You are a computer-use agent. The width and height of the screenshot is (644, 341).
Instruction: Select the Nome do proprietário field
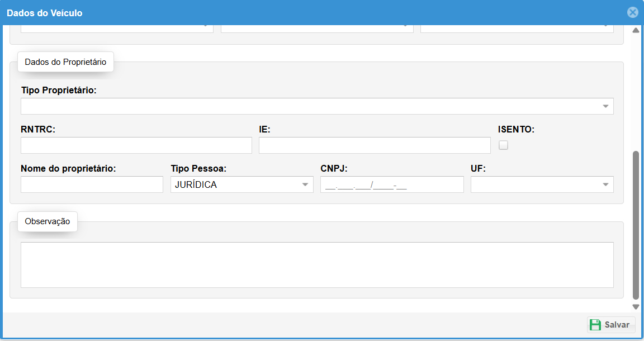click(92, 184)
